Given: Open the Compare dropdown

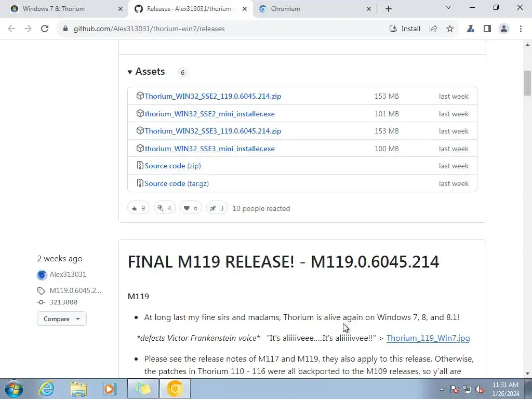Looking at the screenshot, I should pyautogui.click(x=62, y=319).
